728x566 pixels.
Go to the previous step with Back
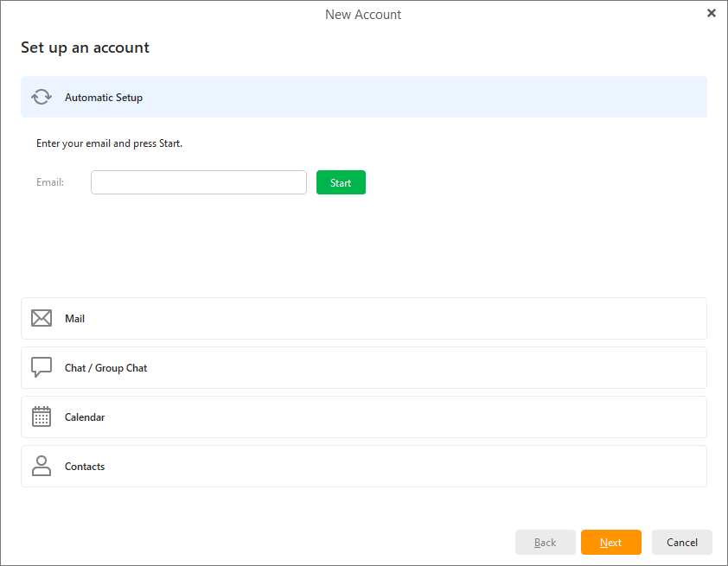[x=545, y=543]
